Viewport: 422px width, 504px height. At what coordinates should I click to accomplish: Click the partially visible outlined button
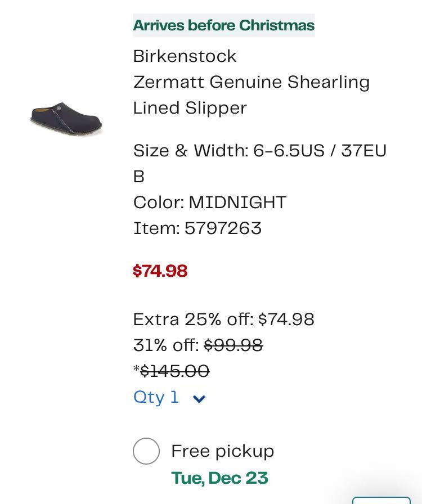pos(381,500)
